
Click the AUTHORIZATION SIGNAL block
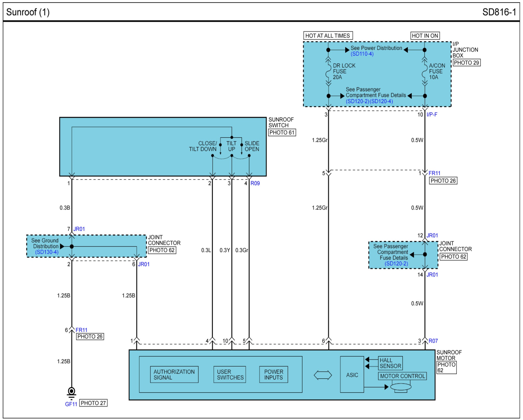174,375
